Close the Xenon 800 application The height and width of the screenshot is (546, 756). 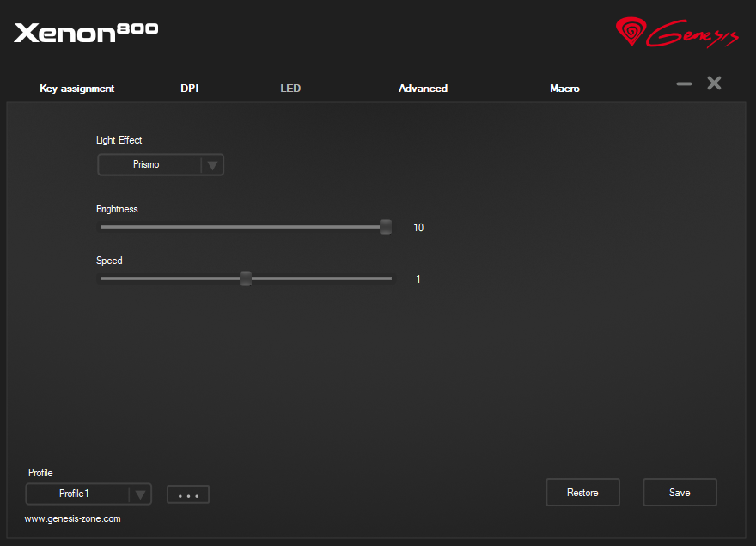(714, 83)
